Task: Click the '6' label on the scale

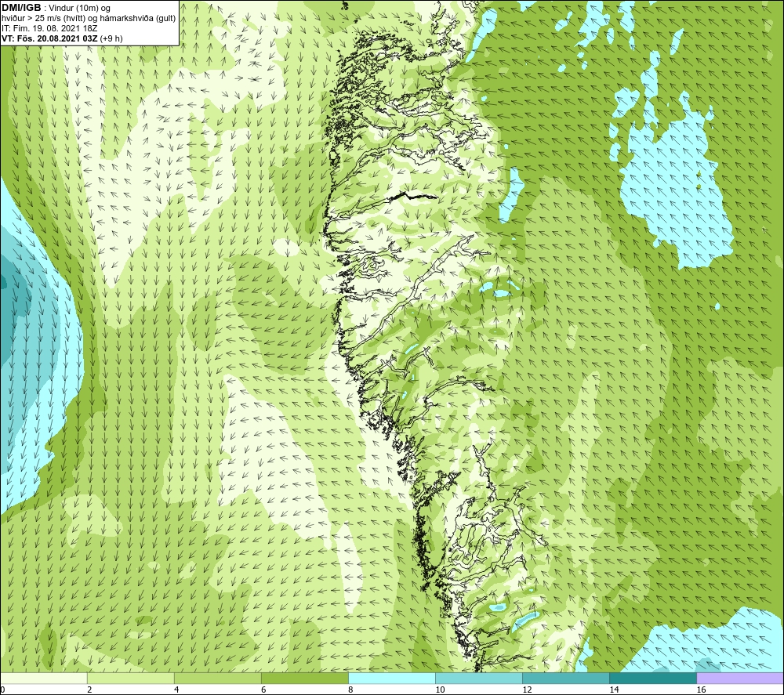Action: click(263, 690)
